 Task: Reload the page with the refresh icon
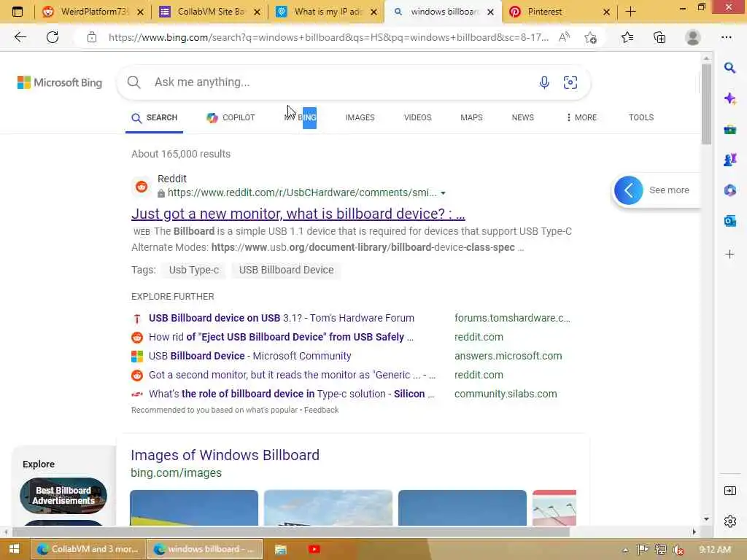[x=53, y=37]
